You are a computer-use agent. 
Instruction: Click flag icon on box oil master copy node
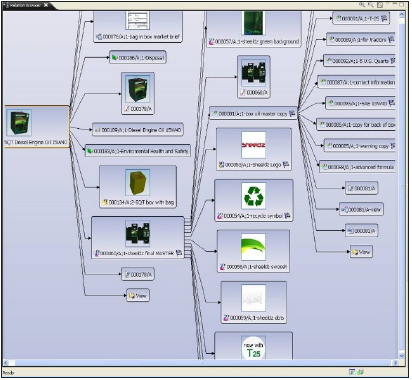pyautogui.click(x=292, y=114)
